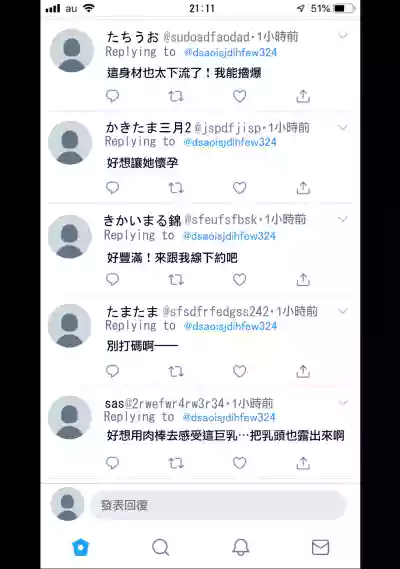Screen dimensions: 400x569
Task: Expand options chevron on きかいまる錦's reply
Action: coord(343,219)
